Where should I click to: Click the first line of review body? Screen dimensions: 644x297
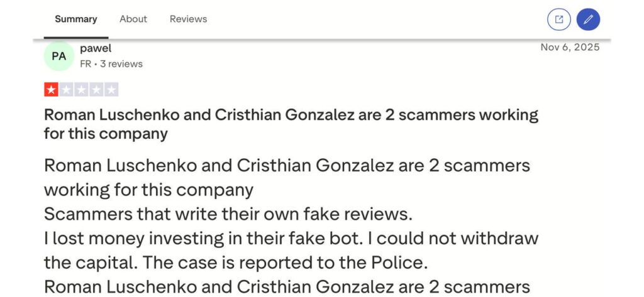coord(287,166)
